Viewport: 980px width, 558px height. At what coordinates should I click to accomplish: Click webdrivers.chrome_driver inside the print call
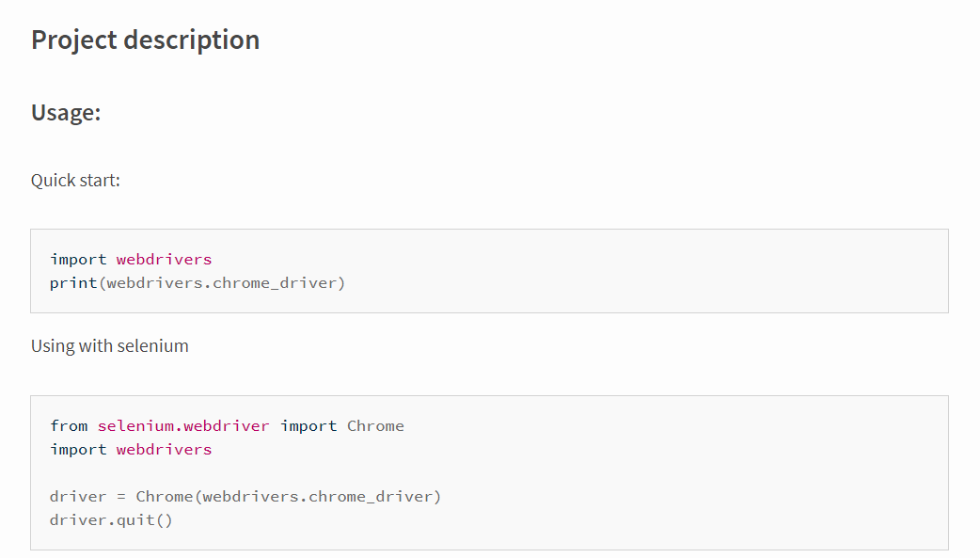point(222,282)
